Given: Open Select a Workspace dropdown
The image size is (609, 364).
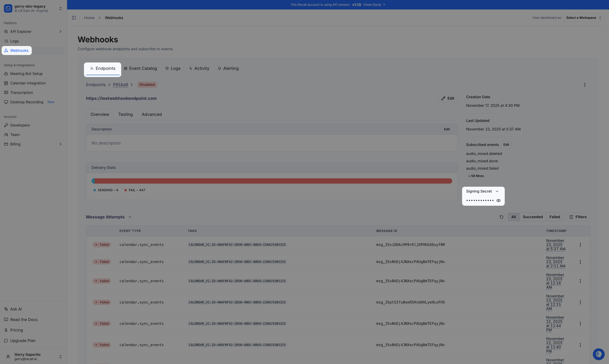Looking at the screenshot, I should [584, 18].
